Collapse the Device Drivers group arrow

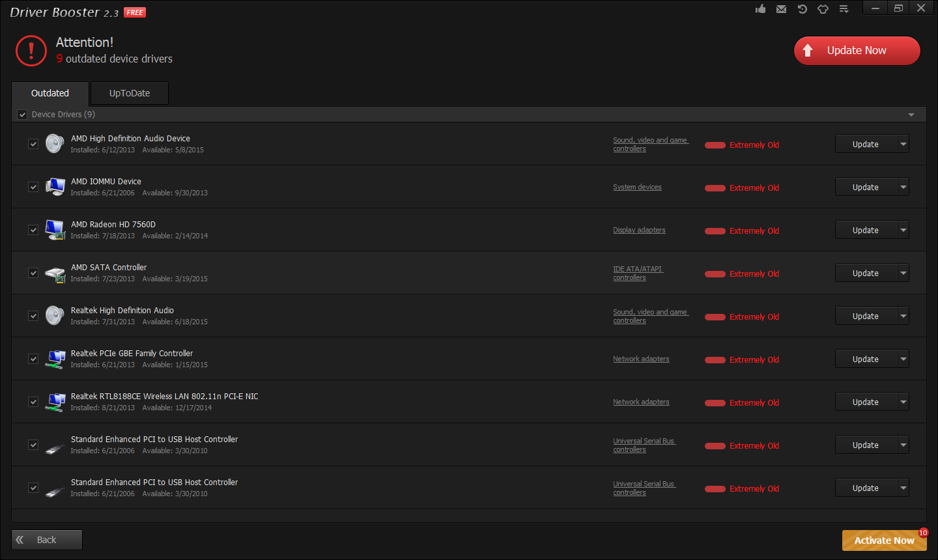[911, 115]
